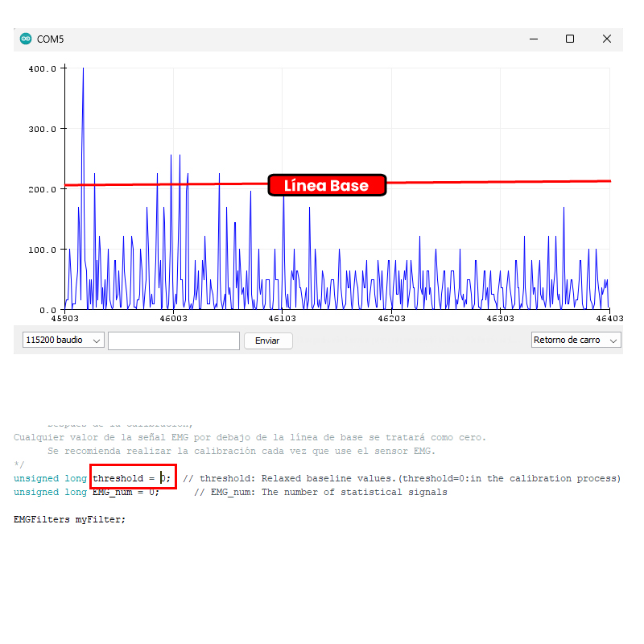Select the 400.0 y-axis label
Screen dimensions: 644x644
pos(42,69)
